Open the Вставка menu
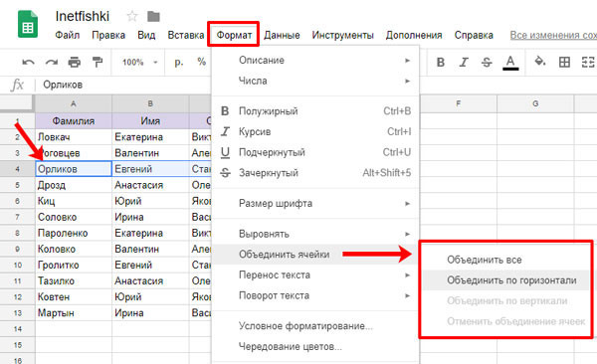 [186, 35]
